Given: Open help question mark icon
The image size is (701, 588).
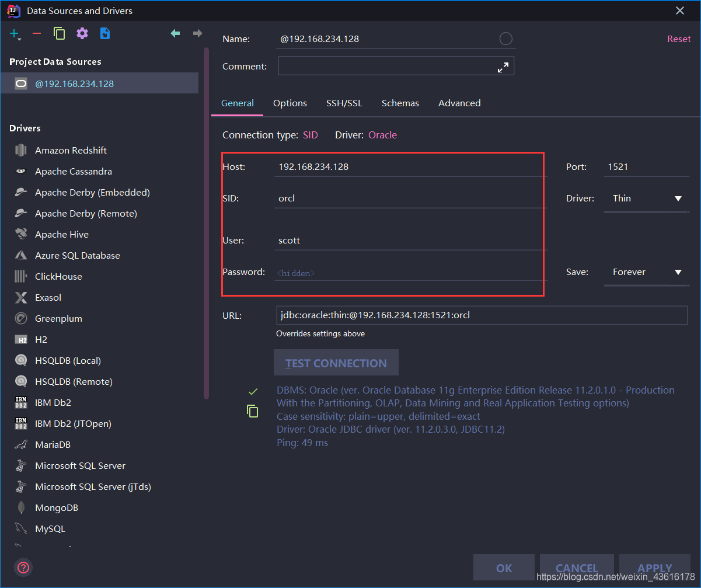Looking at the screenshot, I should [x=23, y=567].
